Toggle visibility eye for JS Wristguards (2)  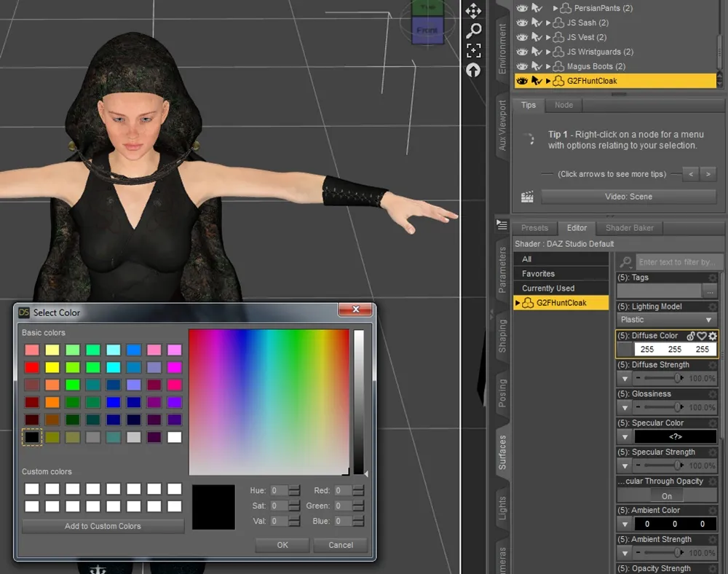[522, 52]
